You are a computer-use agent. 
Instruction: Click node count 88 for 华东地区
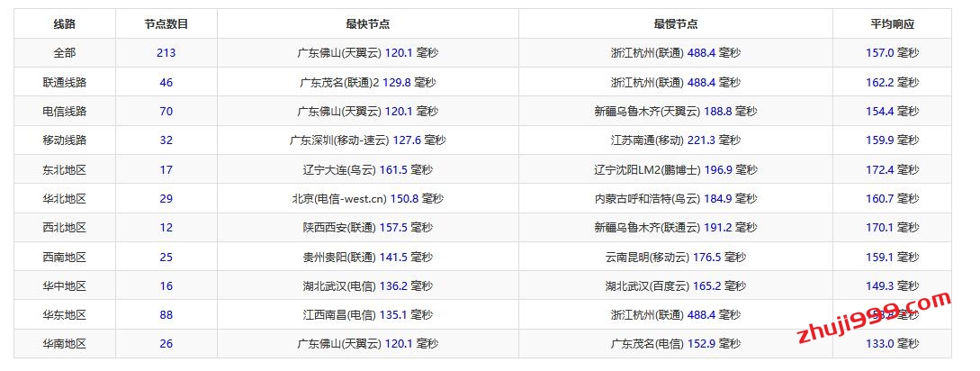[166, 314]
